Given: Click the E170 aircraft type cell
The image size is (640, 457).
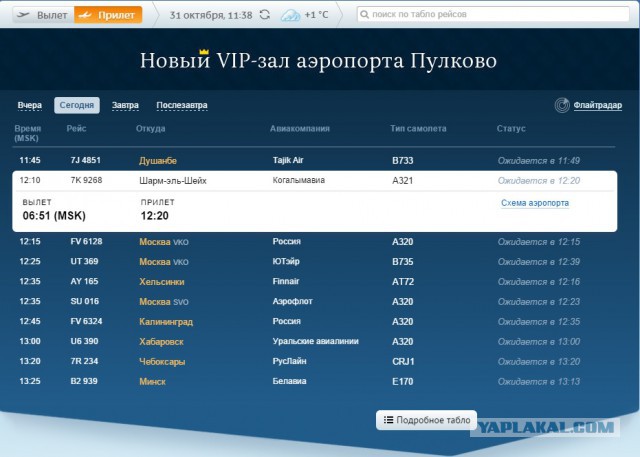Looking at the screenshot, I should [x=402, y=382].
